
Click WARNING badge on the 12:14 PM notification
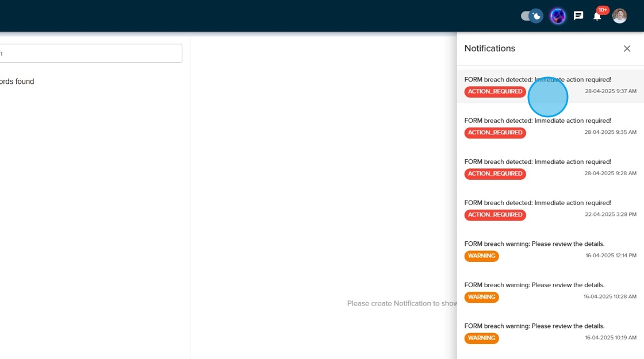point(481,256)
